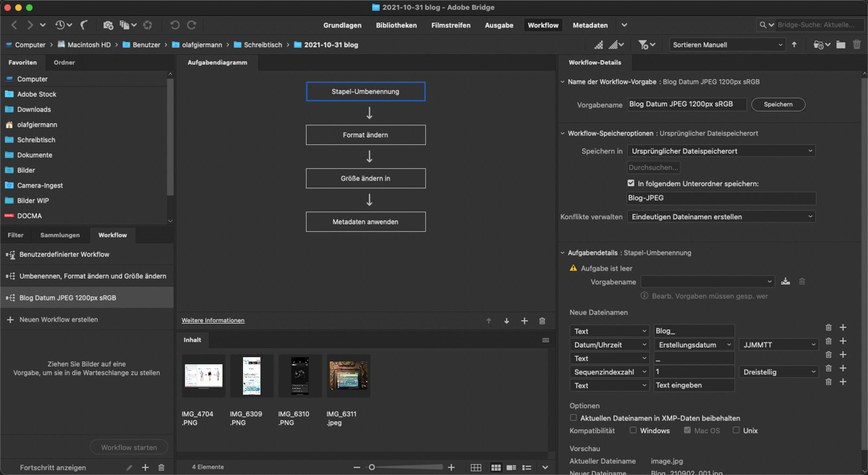Rotate image counterclockwise using the toolbar
The image size is (868, 475).
(175, 25)
